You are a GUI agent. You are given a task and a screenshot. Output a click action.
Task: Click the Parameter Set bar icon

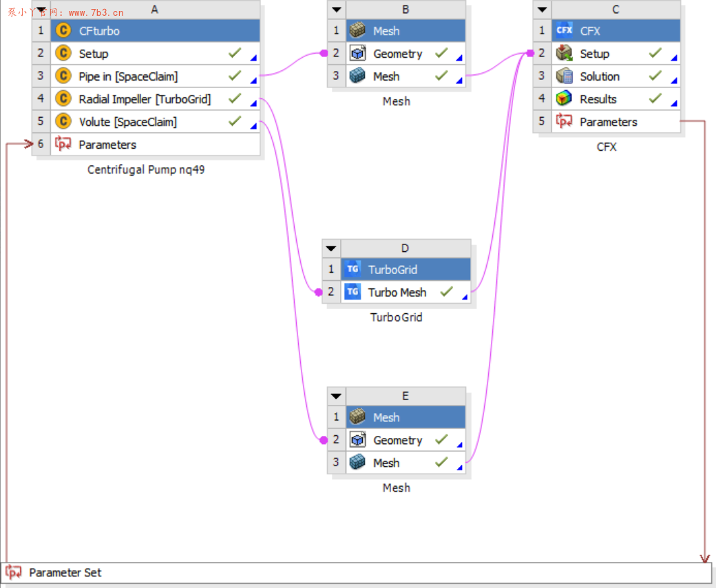pyautogui.click(x=14, y=572)
